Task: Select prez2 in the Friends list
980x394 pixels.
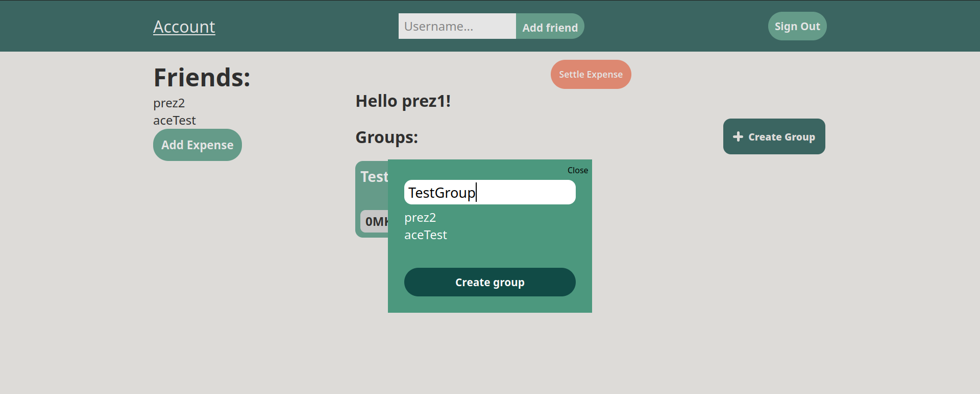Action: click(169, 103)
